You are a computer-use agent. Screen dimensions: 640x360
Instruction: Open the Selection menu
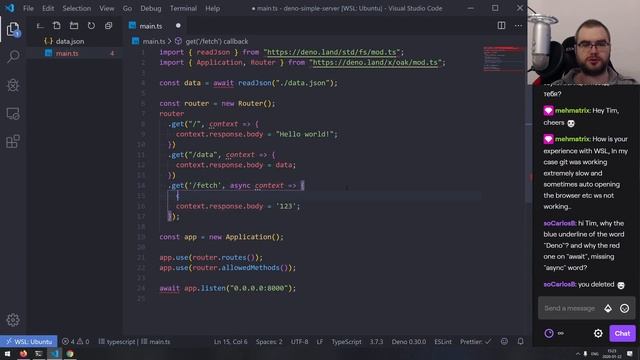(x=76, y=8)
